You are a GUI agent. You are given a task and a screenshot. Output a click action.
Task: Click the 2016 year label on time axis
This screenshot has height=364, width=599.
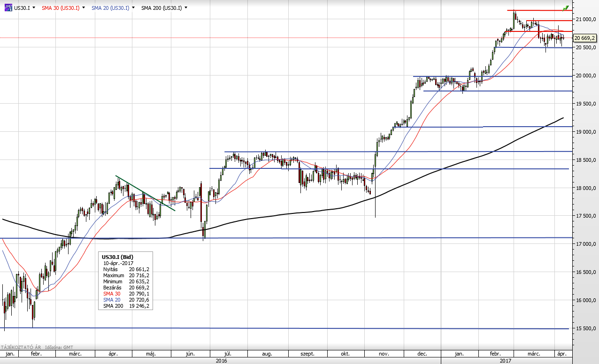tap(221, 361)
